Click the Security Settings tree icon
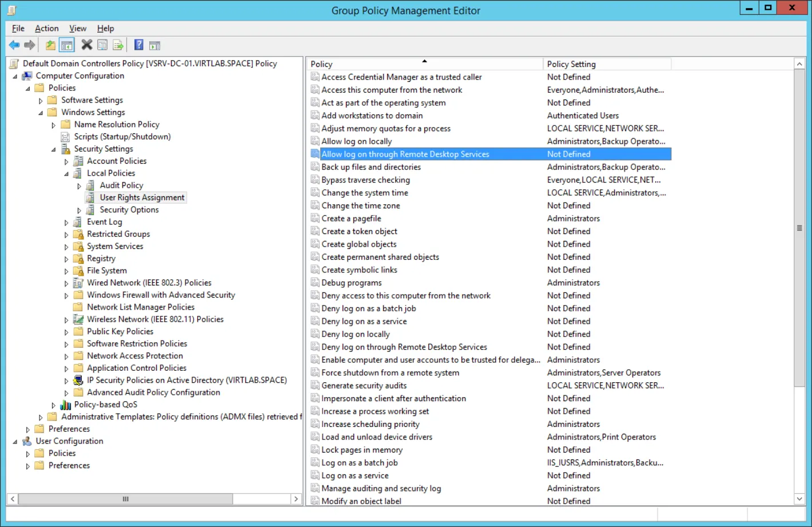 click(66, 149)
